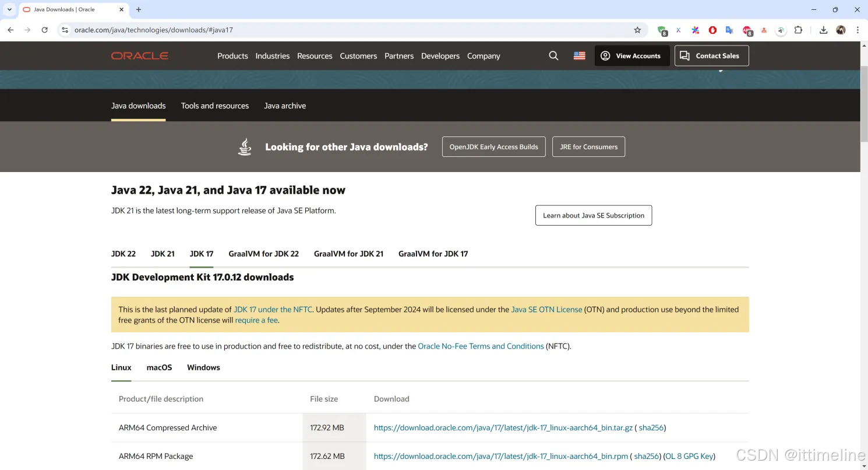The height and width of the screenshot is (470, 868).
Task: Select the JDK 17 tab
Action: (202, 254)
